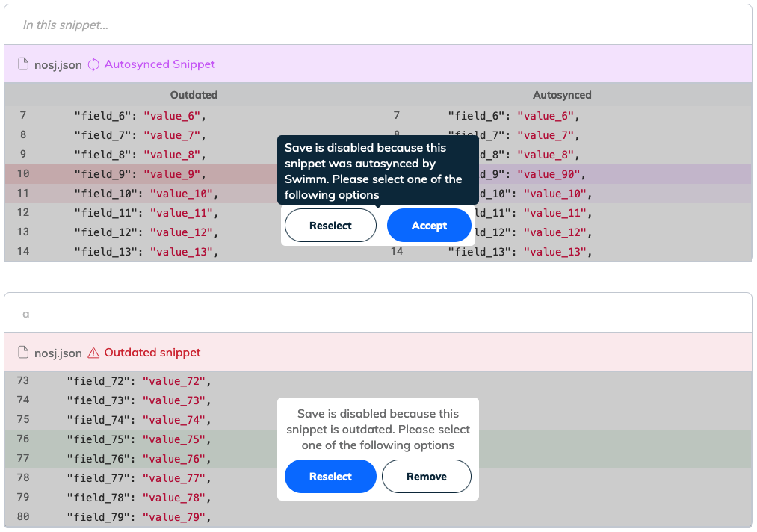Click the "Autosynced Snippet" status label

click(159, 64)
